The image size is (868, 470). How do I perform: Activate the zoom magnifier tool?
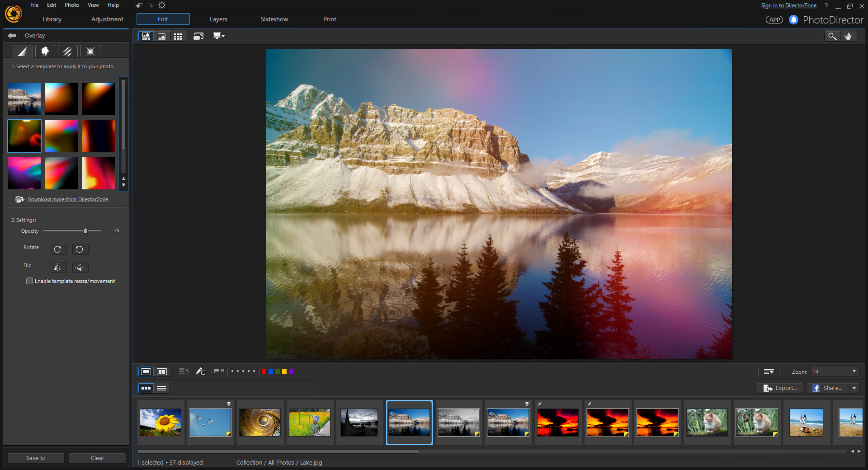832,36
